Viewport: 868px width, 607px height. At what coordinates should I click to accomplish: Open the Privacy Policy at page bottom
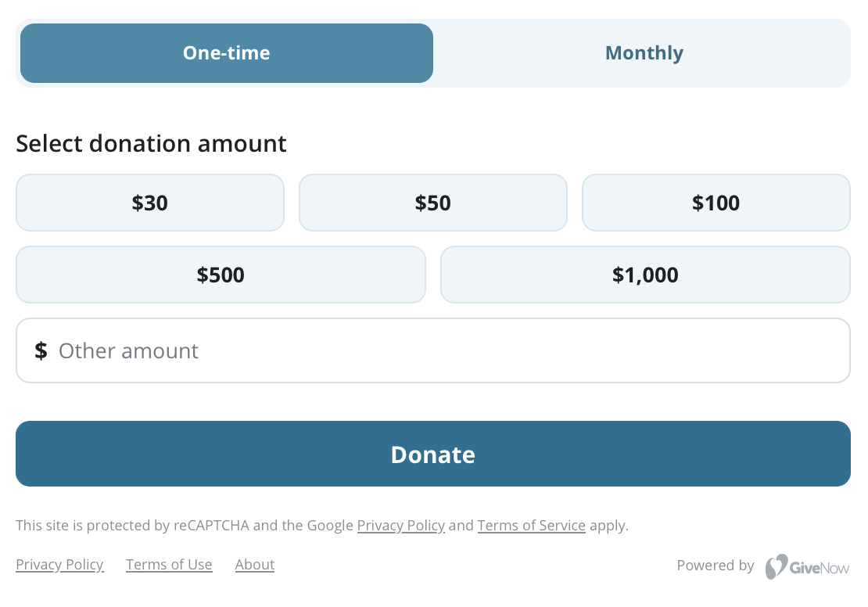click(59, 564)
